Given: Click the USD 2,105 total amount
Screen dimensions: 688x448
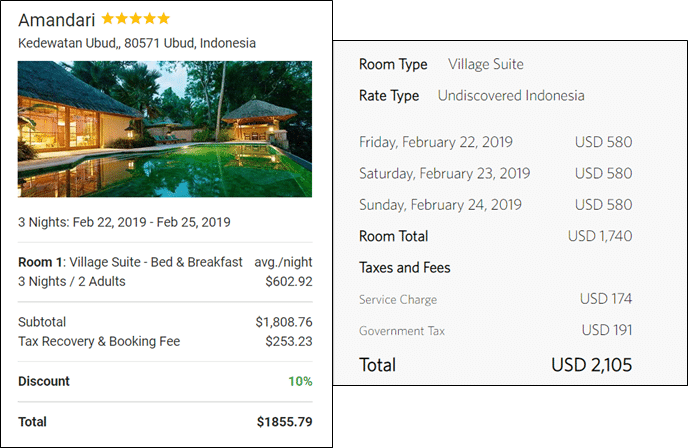Looking at the screenshot, I should (x=591, y=365).
